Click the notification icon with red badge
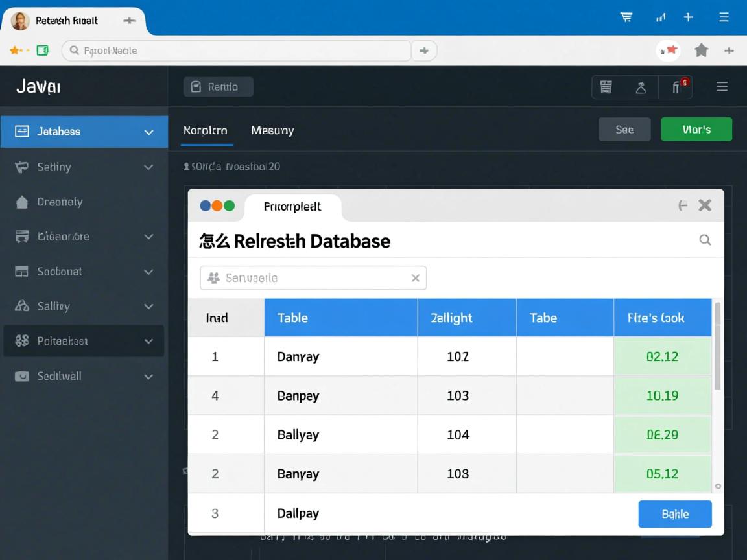Image resolution: width=747 pixels, height=560 pixels. click(678, 87)
